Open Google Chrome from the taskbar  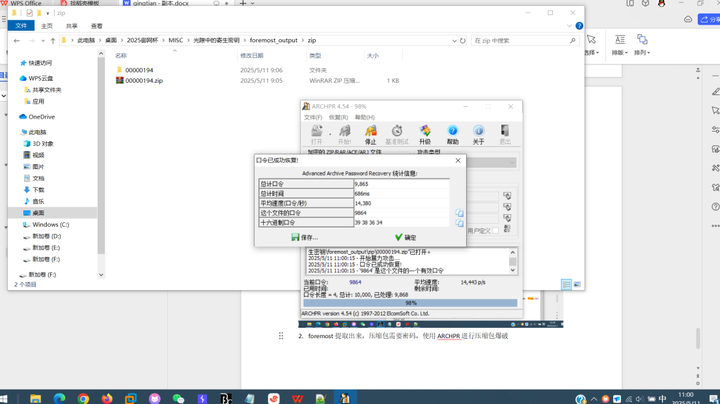(x=83, y=398)
